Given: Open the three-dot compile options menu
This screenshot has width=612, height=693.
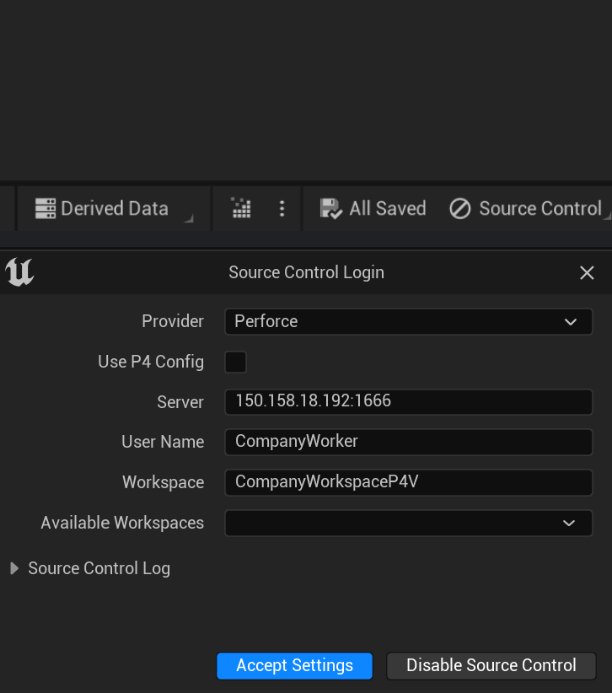Looking at the screenshot, I should pyautogui.click(x=282, y=209).
